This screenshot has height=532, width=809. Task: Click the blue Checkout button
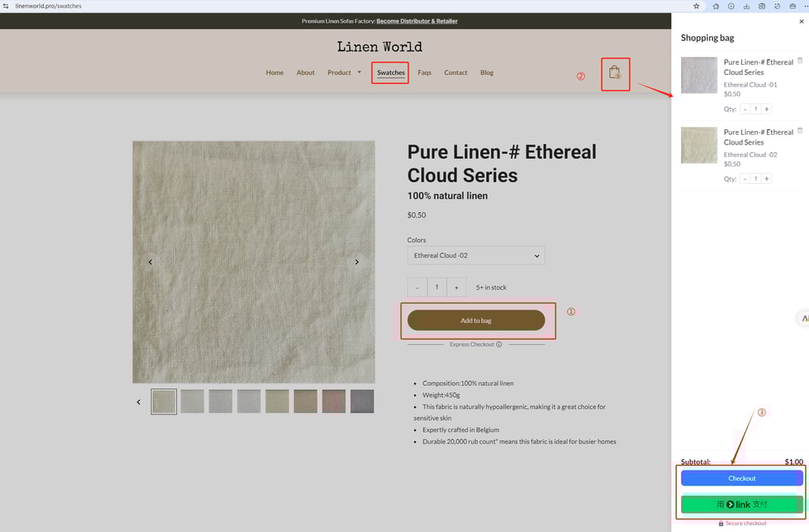point(741,478)
